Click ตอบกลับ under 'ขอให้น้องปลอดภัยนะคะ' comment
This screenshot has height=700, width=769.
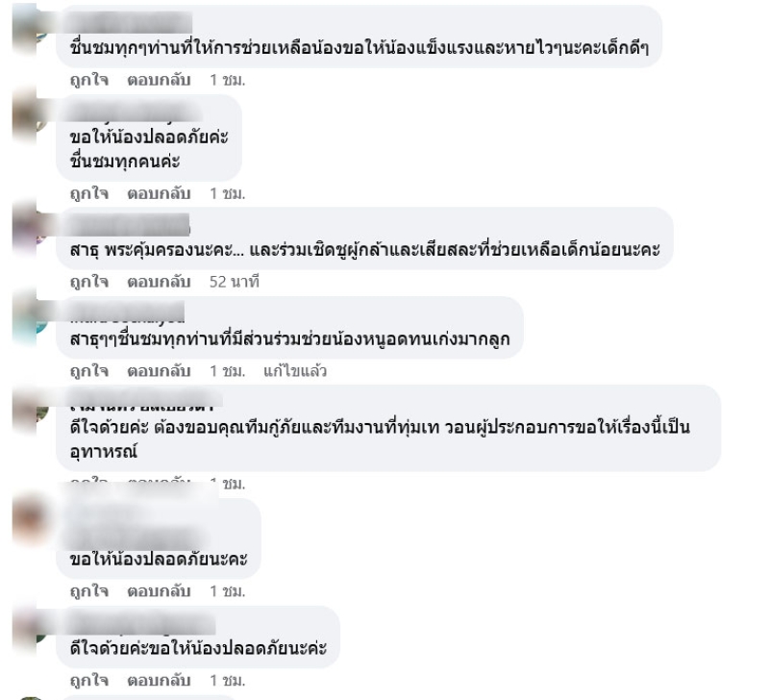(x=159, y=591)
